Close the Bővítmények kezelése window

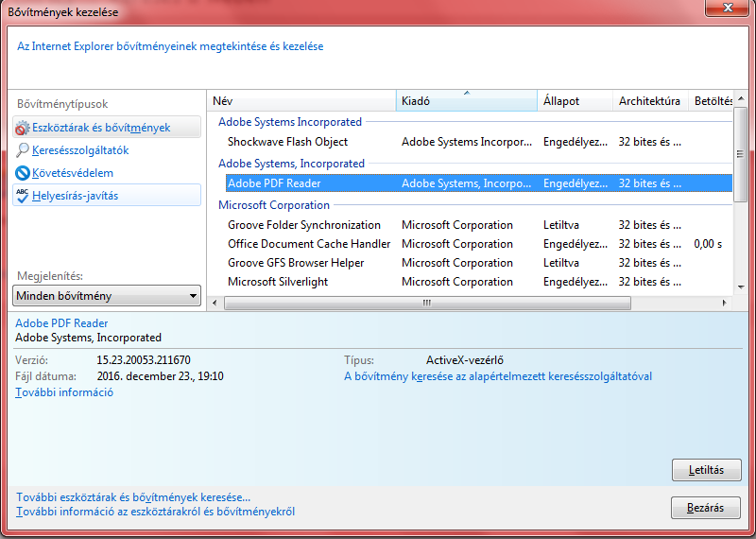coord(728,8)
